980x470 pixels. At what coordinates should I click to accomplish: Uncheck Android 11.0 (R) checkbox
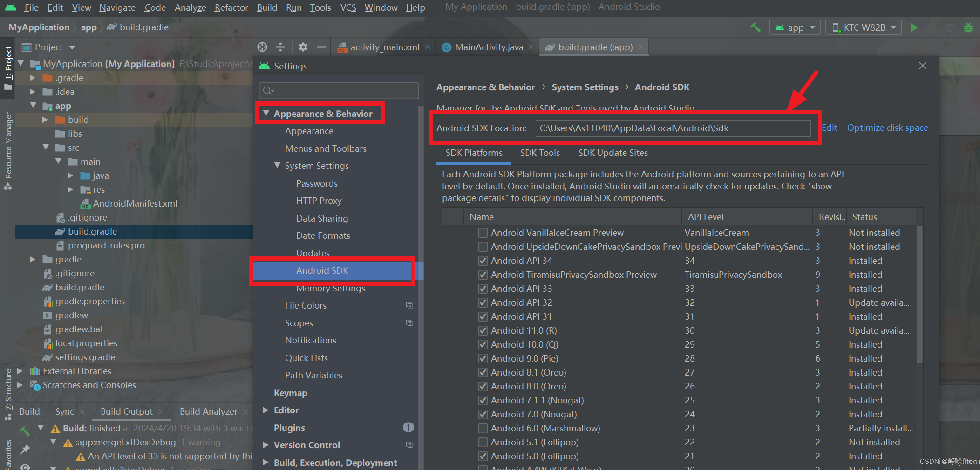click(x=483, y=330)
